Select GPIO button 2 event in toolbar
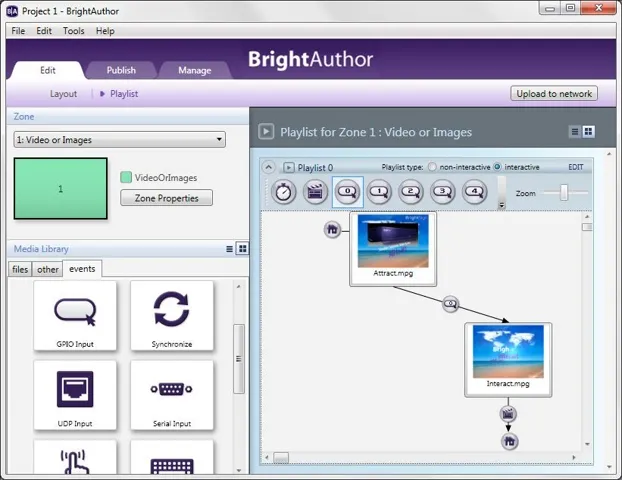Image resolution: width=622 pixels, height=480 pixels. coord(411,192)
